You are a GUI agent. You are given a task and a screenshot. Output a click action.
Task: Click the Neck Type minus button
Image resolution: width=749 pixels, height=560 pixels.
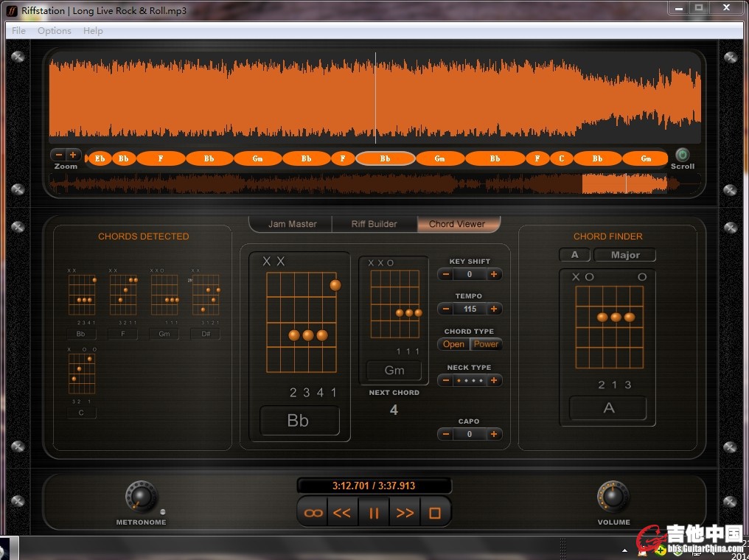click(x=446, y=380)
